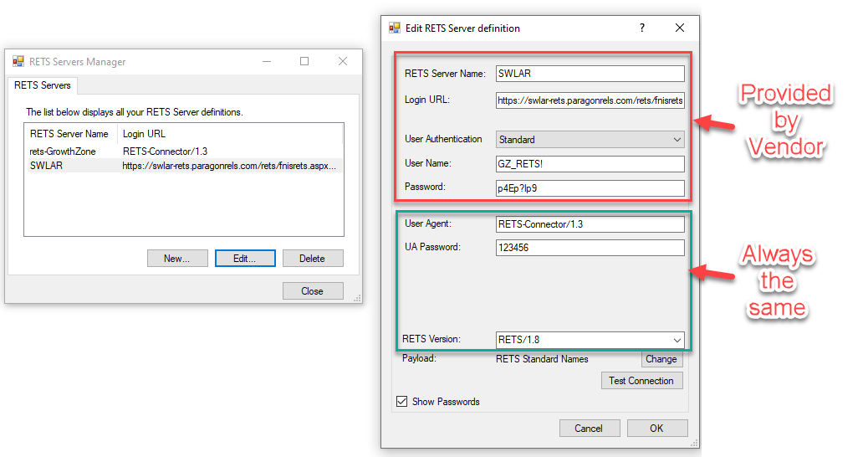Image resolution: width=868 pixels, height=457 pixels.
Task: Click the Edit RETS Server definition title icon
Action: [395, 28]
